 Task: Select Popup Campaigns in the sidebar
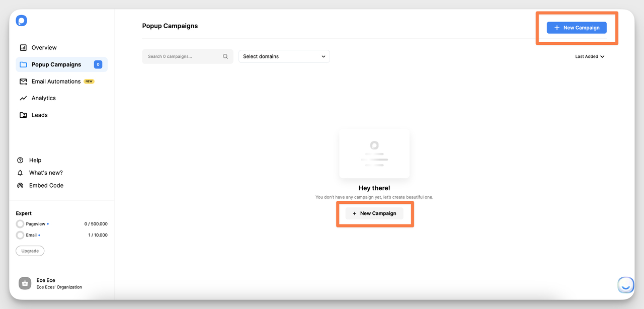coord(61,64)
